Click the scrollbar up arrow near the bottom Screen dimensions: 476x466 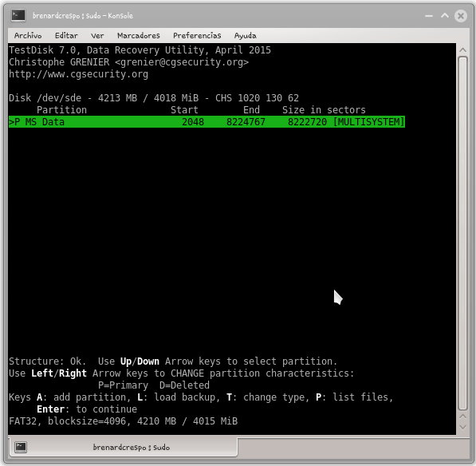[462, 417]
